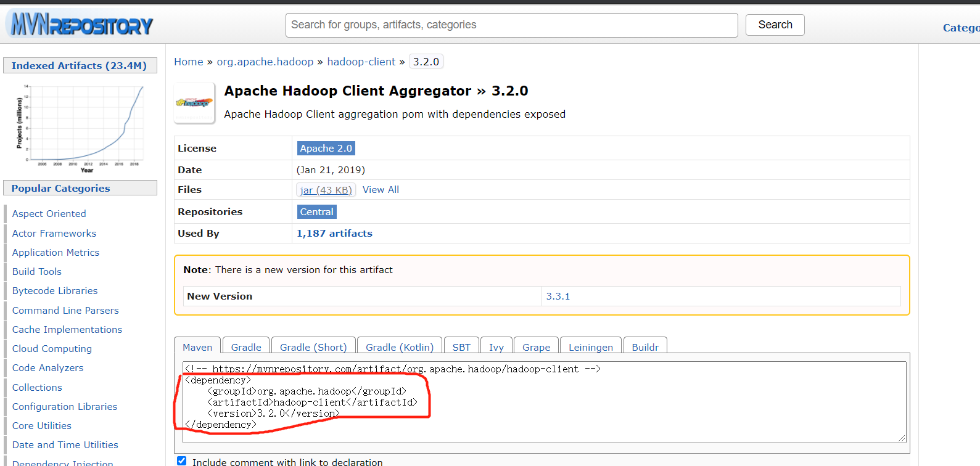Switch to the Gradle tab

click(246, 347)
